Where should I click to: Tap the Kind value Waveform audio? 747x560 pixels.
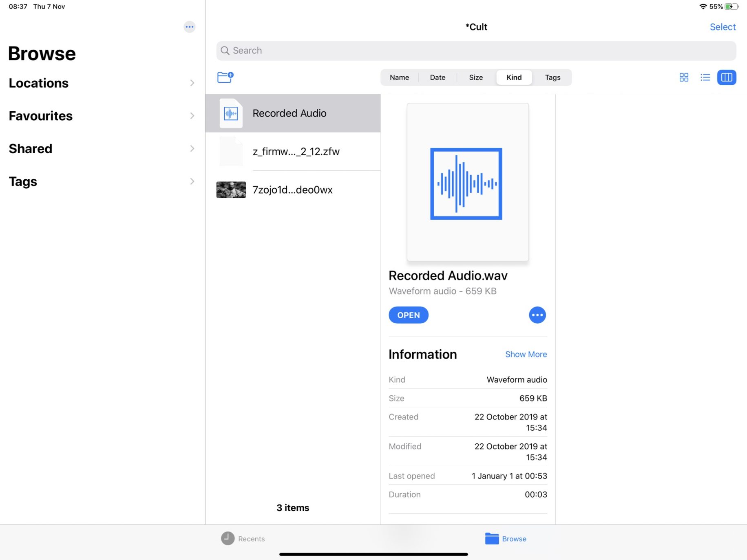(517, 379)
